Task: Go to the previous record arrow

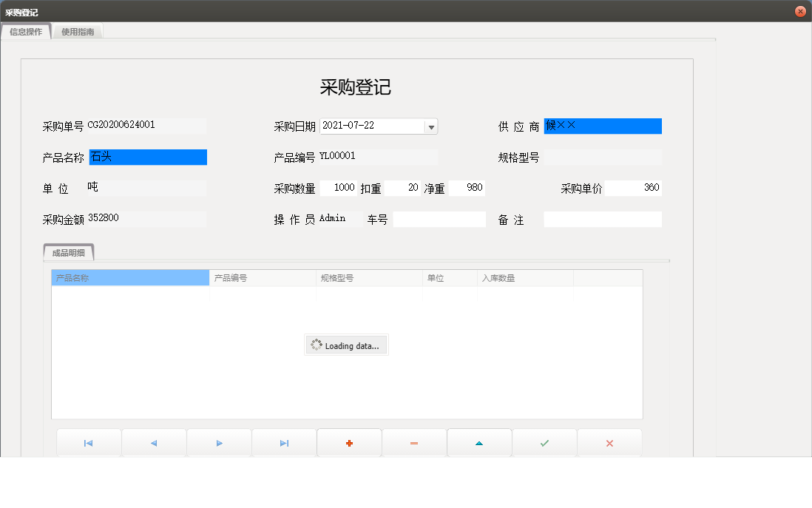Action: click(154, 442)
